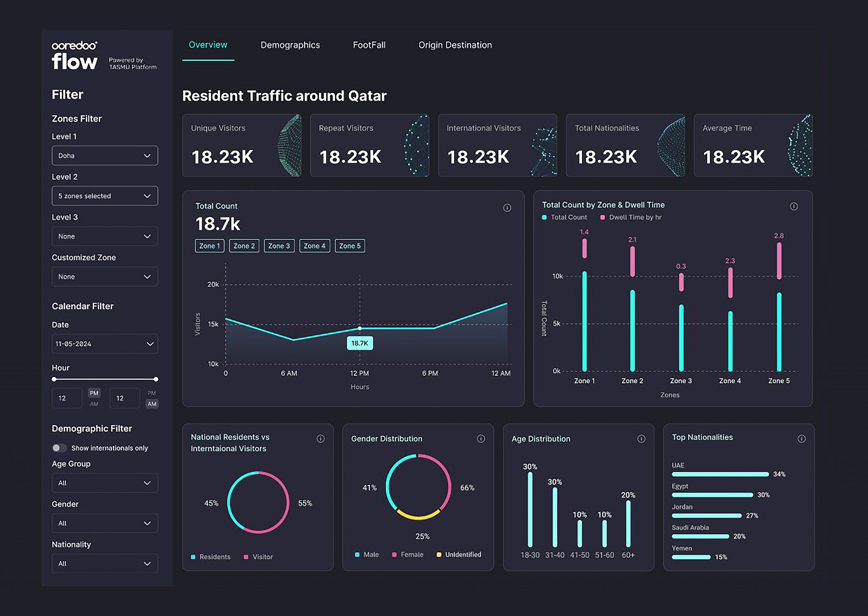Viewport: 868px width, 616px height.
Task: Open the Total Count info icon
Action: 507,207
